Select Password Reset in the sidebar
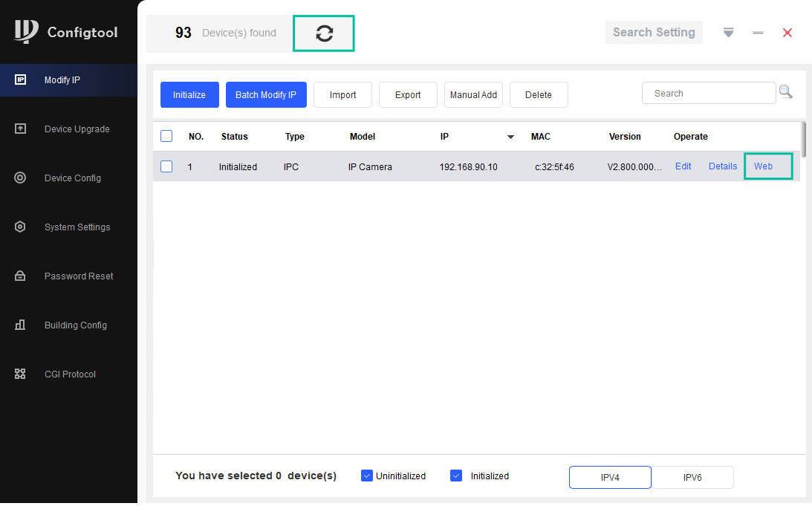Viewport: 812px width, 506px height. coord(20,276)
